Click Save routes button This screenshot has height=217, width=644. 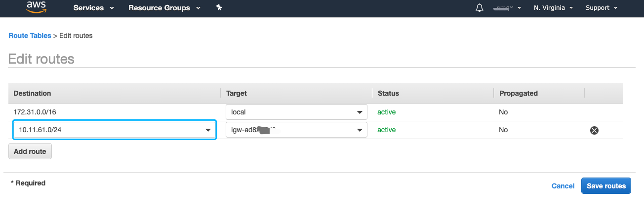click(x=606, y=186)
